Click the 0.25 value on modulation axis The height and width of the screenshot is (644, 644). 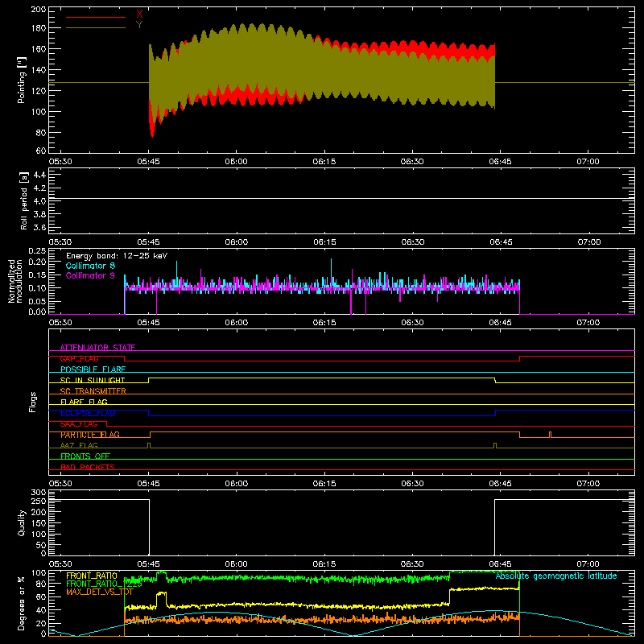coord(38,251)
